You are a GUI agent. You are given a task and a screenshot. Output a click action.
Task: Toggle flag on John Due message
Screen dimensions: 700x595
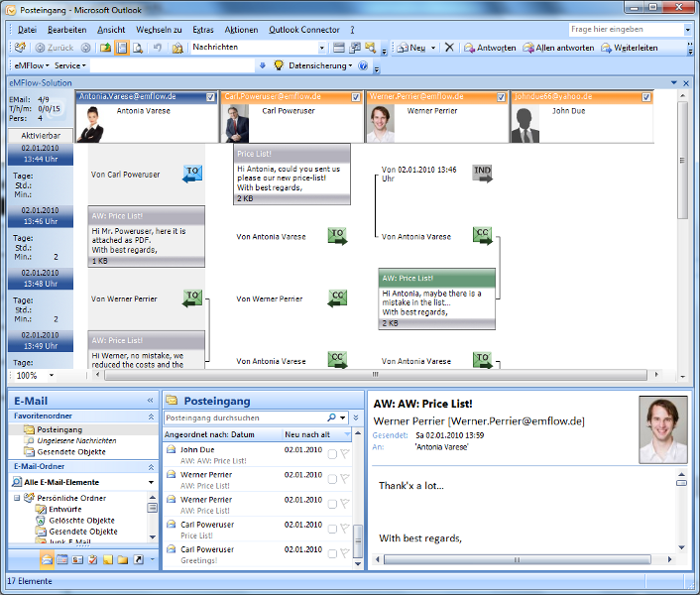point(345,454)
